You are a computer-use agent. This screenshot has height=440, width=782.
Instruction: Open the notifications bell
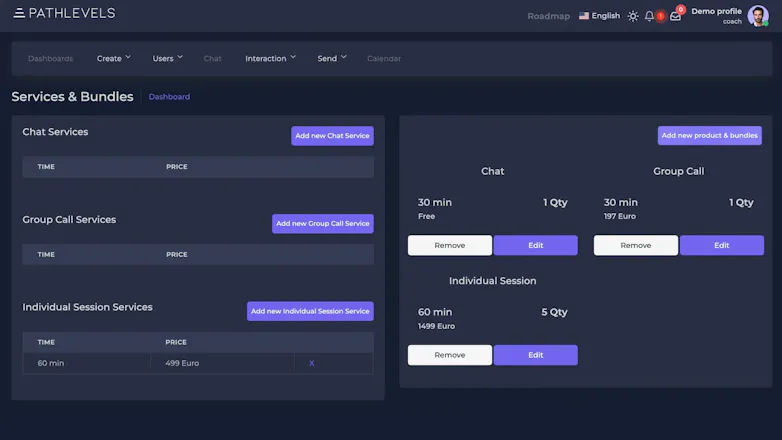click(x=649, y=16)
